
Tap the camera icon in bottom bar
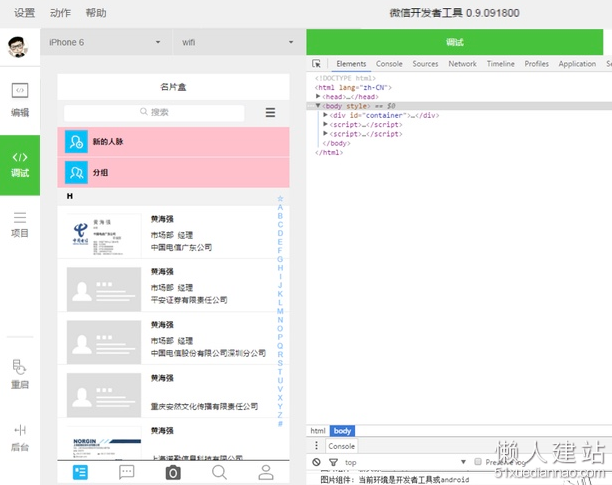coord(173,473)
